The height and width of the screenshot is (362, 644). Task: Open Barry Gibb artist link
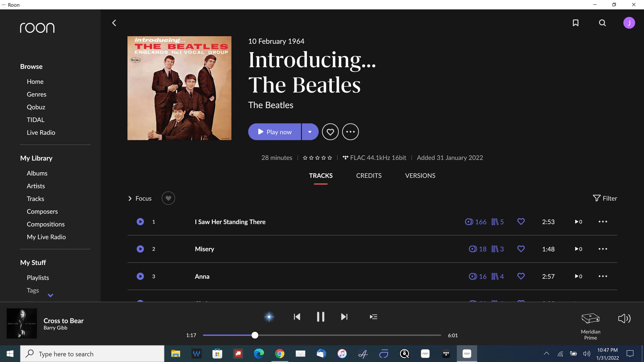55,328
